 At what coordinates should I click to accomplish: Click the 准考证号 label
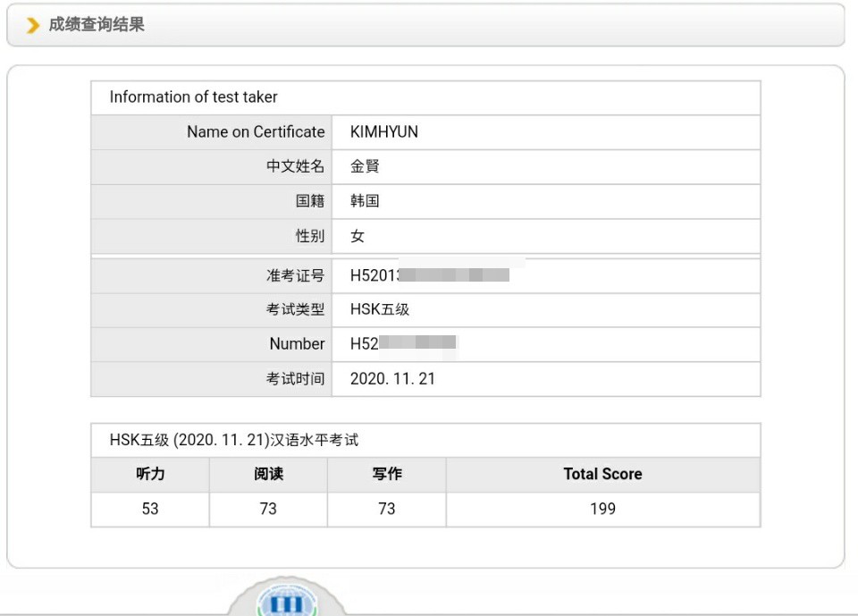click(296, 275)
